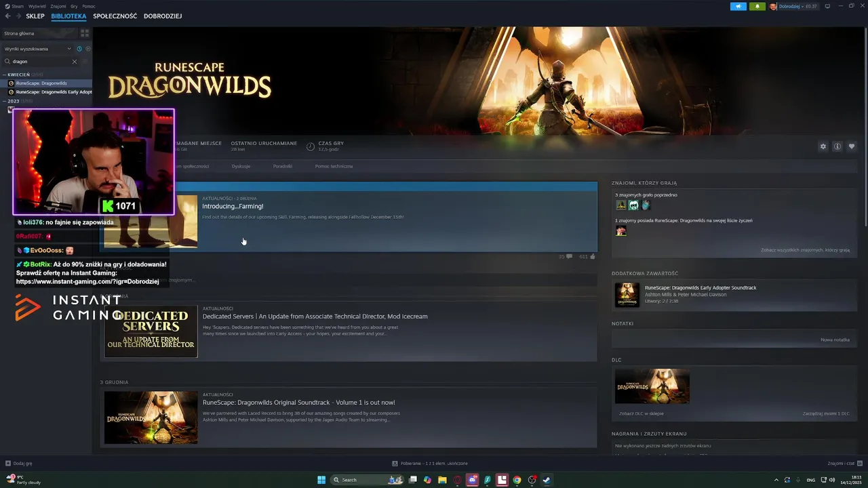
Task: Click Zobacz DLC w sklepie
Action: point(642,413)
